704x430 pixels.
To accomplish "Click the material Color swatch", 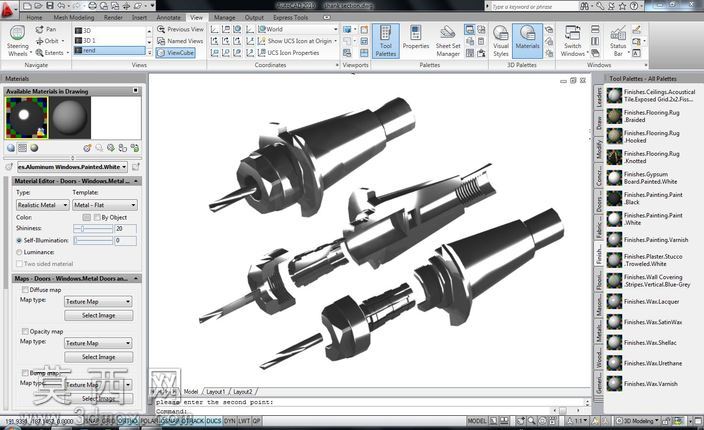I will tap(87, 217).
